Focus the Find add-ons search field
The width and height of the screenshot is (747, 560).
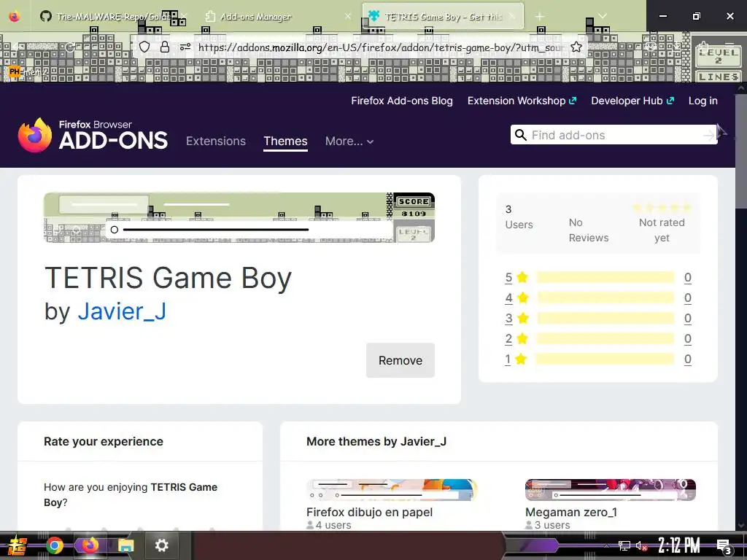[614, 135]
